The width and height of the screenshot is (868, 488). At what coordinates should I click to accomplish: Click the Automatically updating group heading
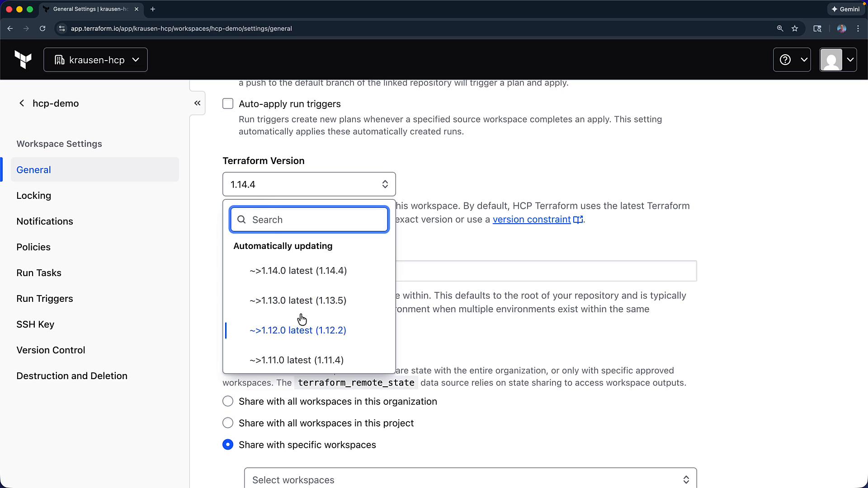coord(283,246)
